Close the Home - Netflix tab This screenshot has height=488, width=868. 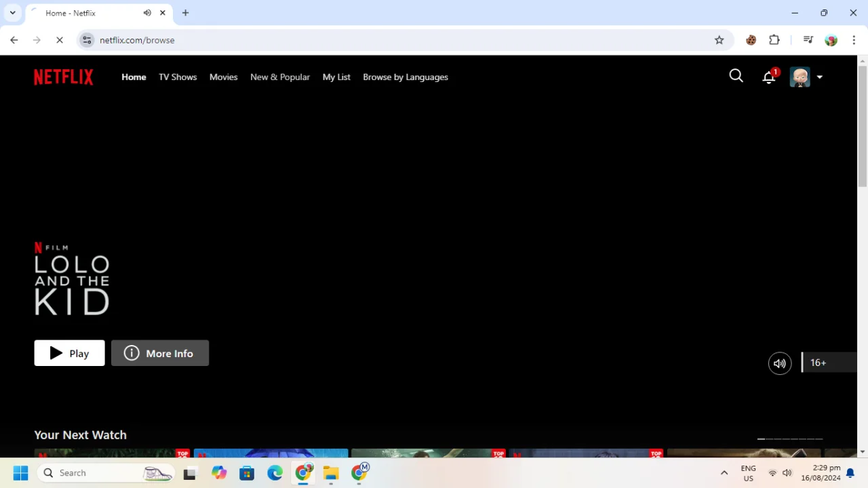pos(163,13)
